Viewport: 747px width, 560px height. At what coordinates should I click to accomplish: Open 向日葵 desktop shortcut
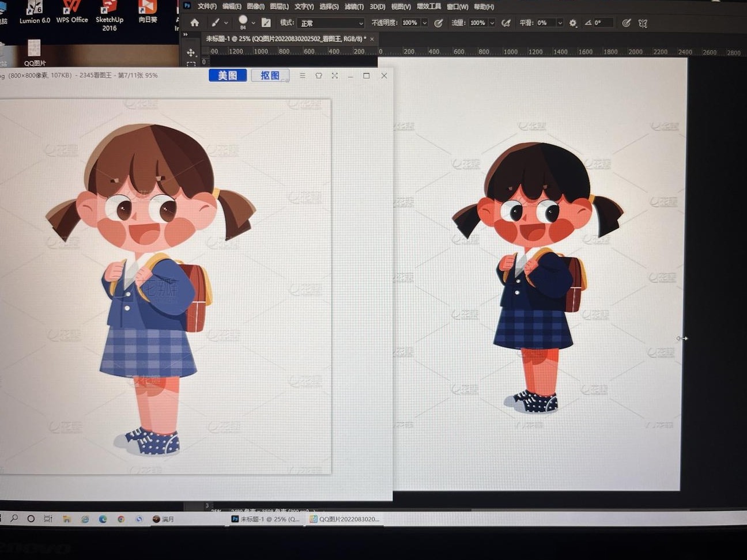(148, 12)
